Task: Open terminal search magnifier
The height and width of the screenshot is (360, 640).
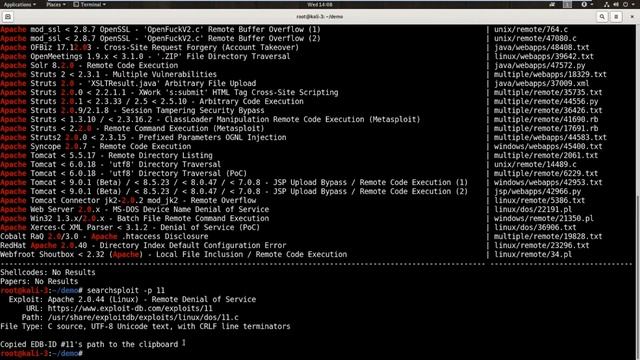Action: click(602, 17)
